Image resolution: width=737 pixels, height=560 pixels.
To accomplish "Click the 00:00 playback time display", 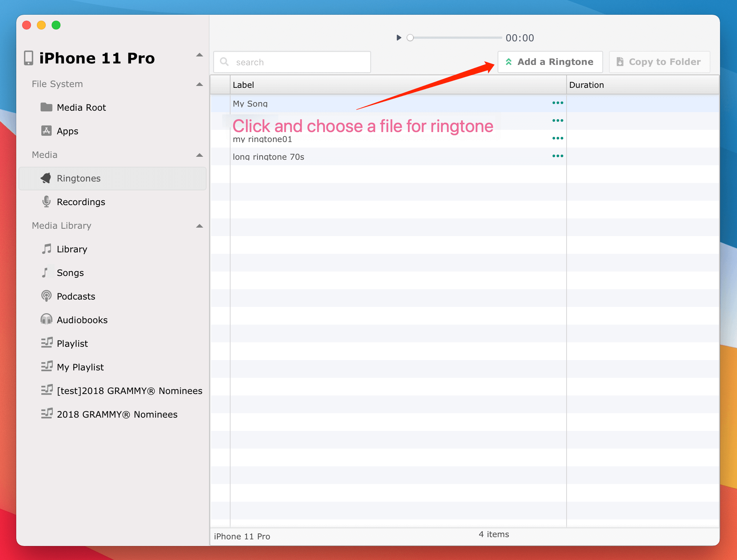I will 520,38.
